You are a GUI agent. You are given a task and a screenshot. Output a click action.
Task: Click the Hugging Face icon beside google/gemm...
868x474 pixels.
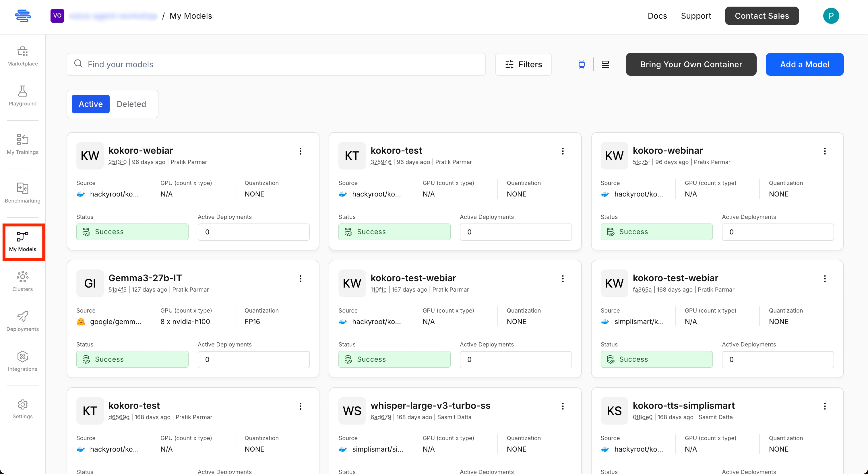point(81,322)
